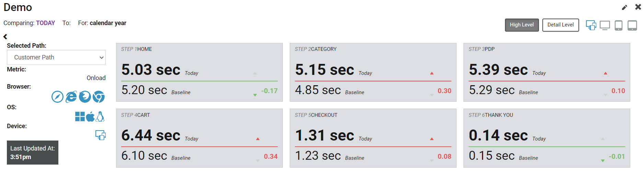644x190 pixels.
Task: Filter by Apple OS icon
Action: click(90, 117)
